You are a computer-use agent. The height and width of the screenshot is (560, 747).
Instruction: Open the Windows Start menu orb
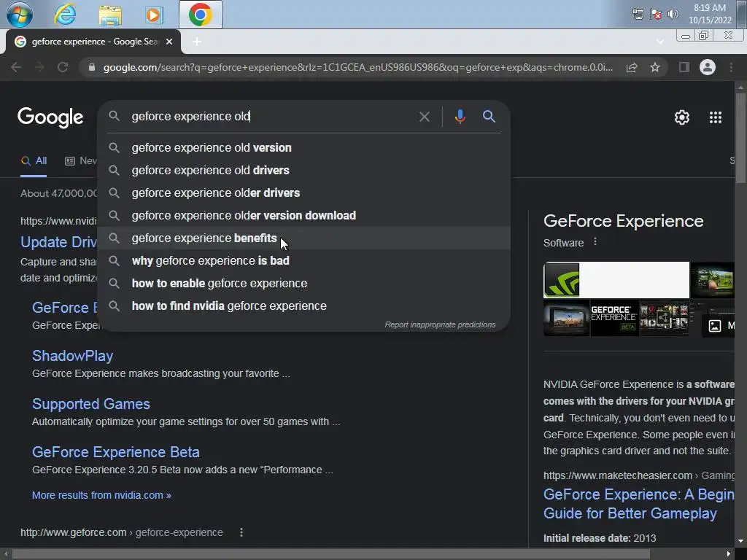coord(19,15)
